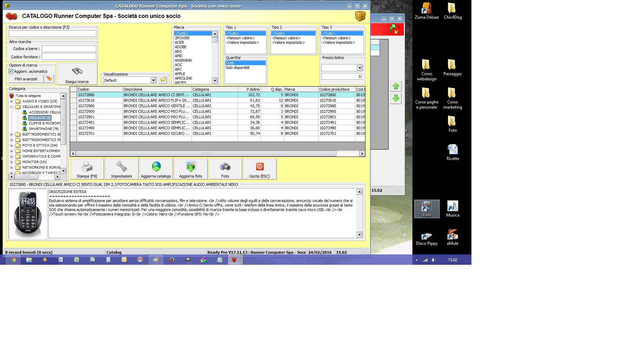Click the Firefox taskbar icon
The image size is (644, 362).
coord(172,260)
